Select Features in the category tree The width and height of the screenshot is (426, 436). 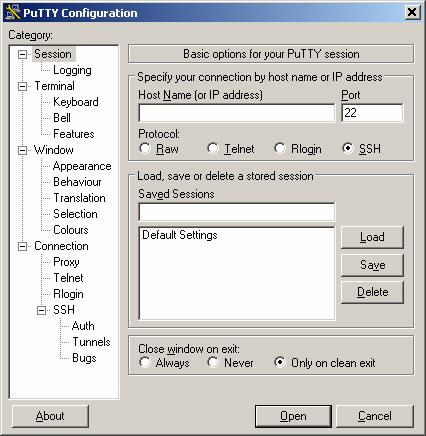pyautogui.click(x=74, y=134)
